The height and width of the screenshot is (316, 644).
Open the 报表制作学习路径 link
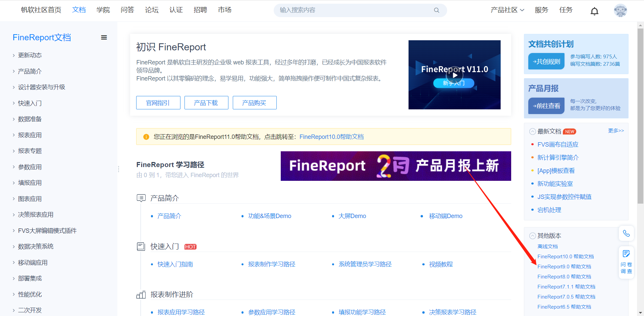point(272,264)
